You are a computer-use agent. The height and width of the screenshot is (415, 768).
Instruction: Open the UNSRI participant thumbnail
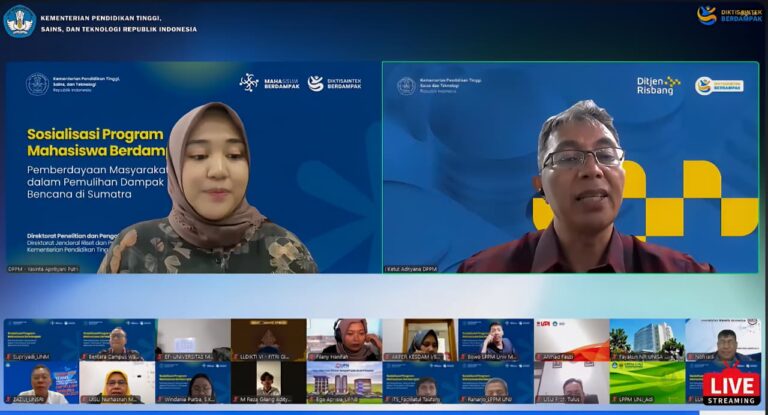(x=42, y=383)
